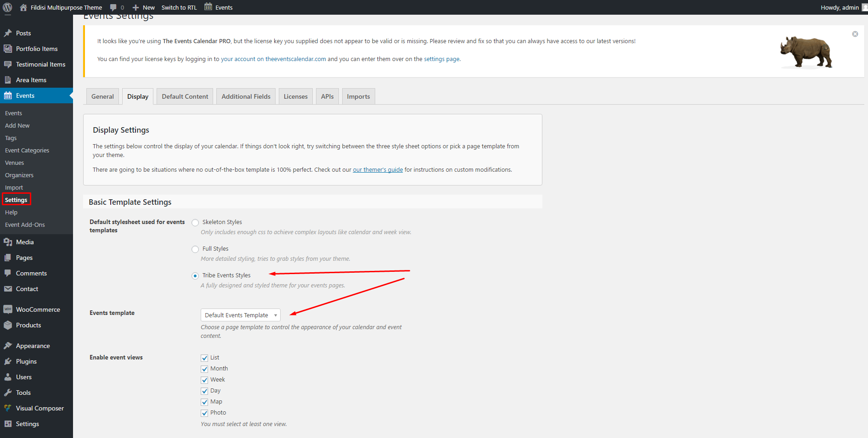
Task: Toggle the Week view checkbox
Action: (x=204, y=380)
